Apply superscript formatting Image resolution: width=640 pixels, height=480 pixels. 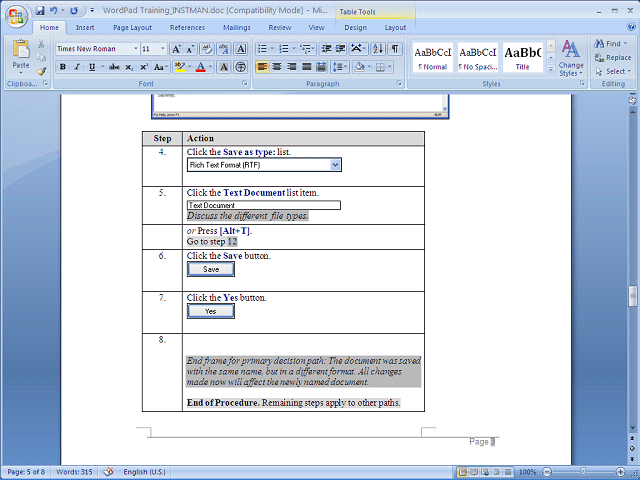pos(144,67)
